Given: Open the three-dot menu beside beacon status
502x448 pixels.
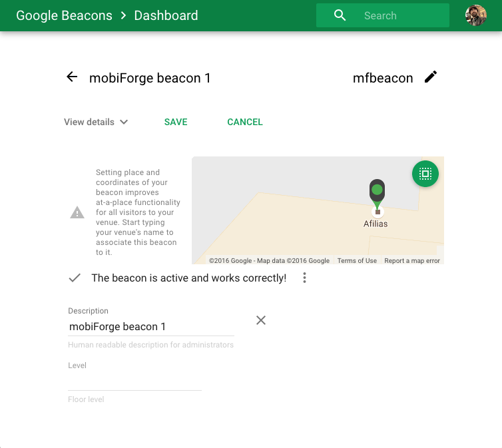Looking at the screenshot, I should 304,278.
